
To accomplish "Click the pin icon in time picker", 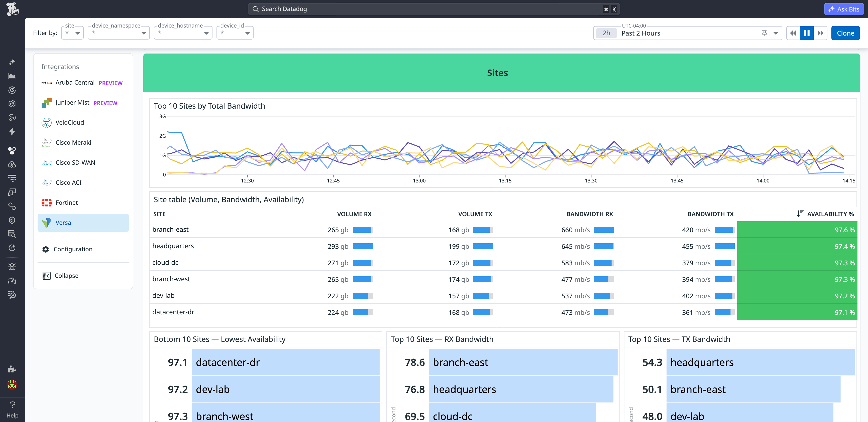I will point(764,33).
